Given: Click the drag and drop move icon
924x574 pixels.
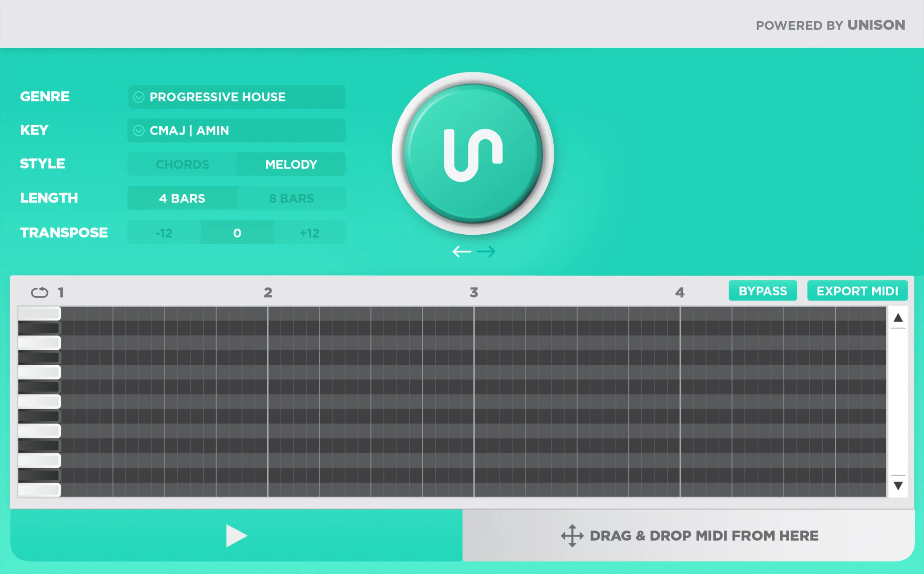Looking at the screenshot, I should tap(572, 536).
